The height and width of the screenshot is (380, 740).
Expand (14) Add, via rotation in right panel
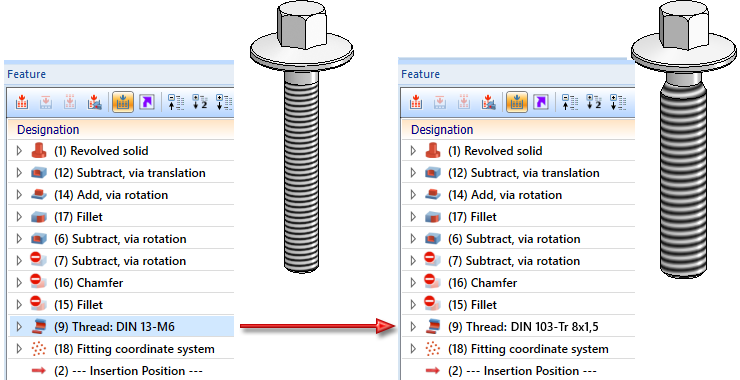point(413,194)
